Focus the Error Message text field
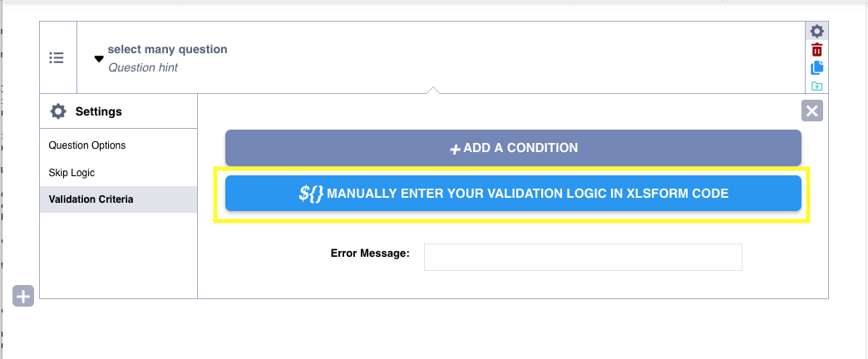The width and height of the screenshot is (868, 359). tap(583, 258)
